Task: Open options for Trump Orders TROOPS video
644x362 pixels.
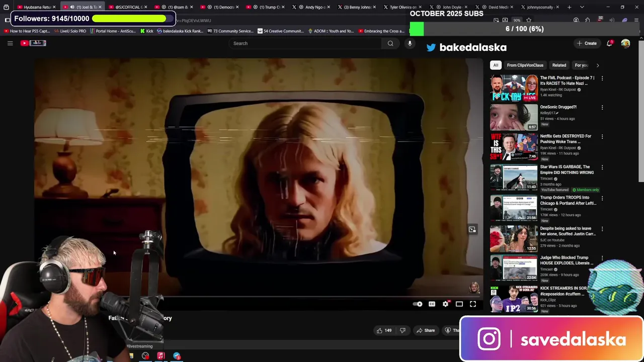Action: 602,198
